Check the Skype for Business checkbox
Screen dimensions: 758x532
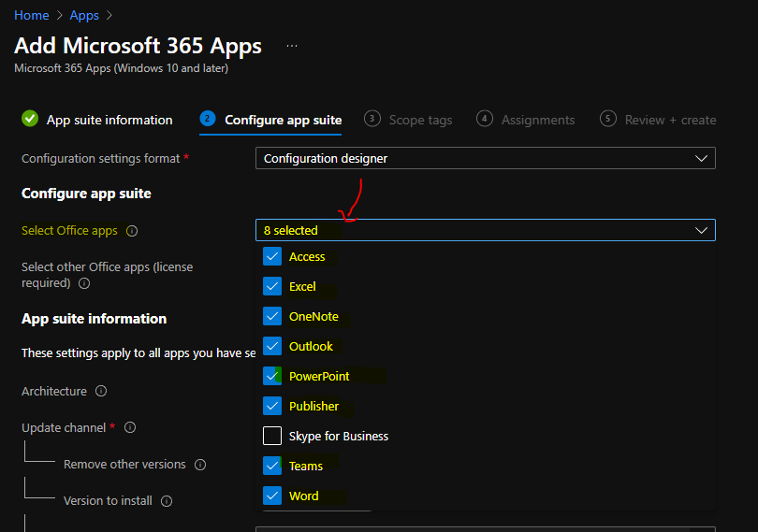pos(272,436)
